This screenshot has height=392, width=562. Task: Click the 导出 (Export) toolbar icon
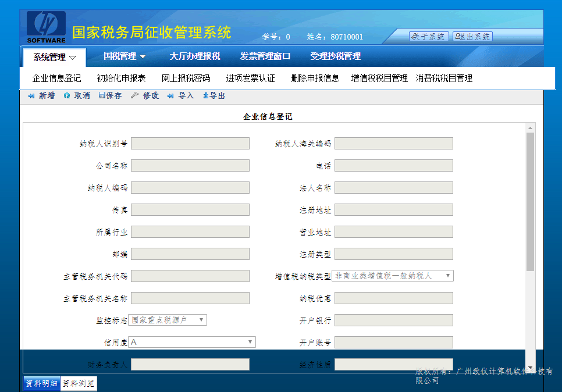coord(205,96)
